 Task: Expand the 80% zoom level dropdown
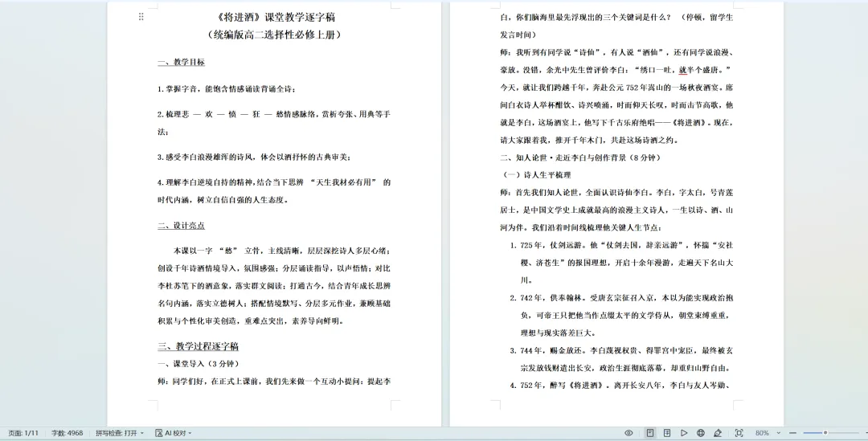tap(778, 433)
